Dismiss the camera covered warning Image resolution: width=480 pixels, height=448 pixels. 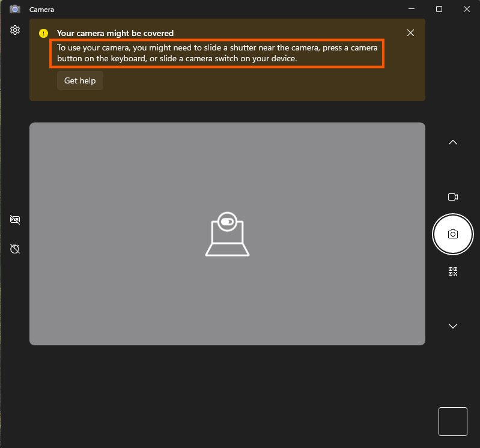410,33
